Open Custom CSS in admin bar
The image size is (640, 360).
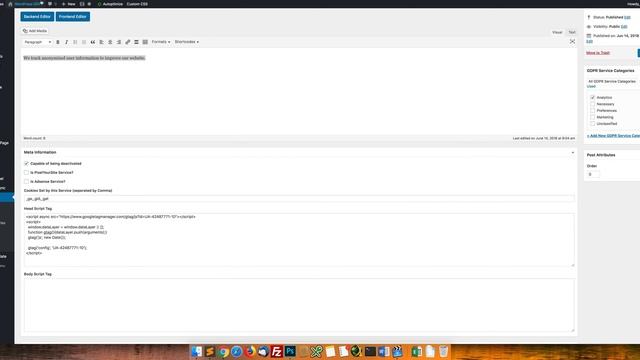pyautogui.click(x=137, y=4)
